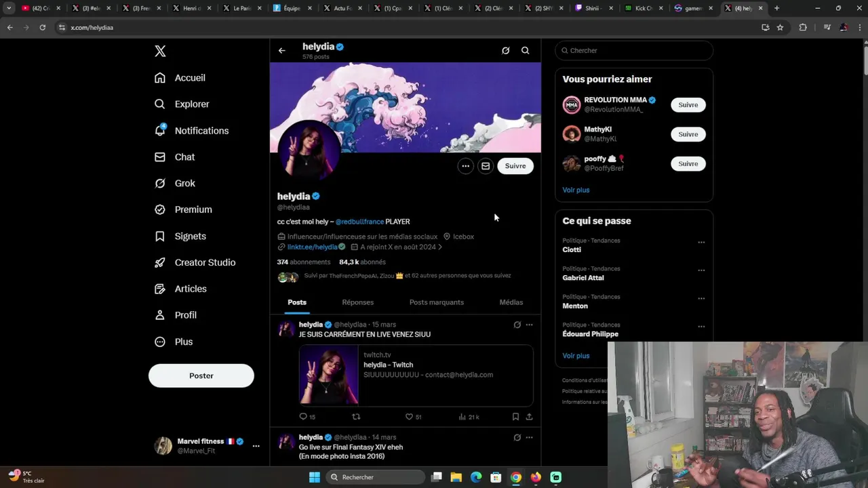Click the Chercher search field
The image size is (868, 488).
point(634,51)
